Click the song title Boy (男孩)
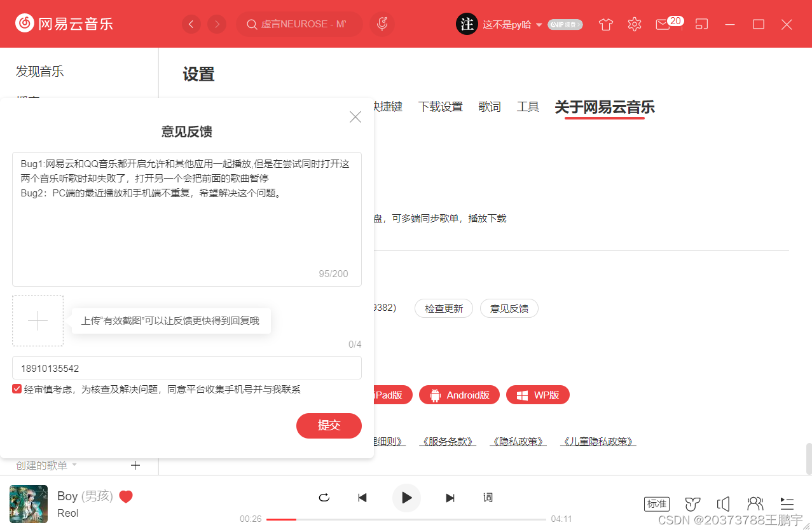 point(85,496)
